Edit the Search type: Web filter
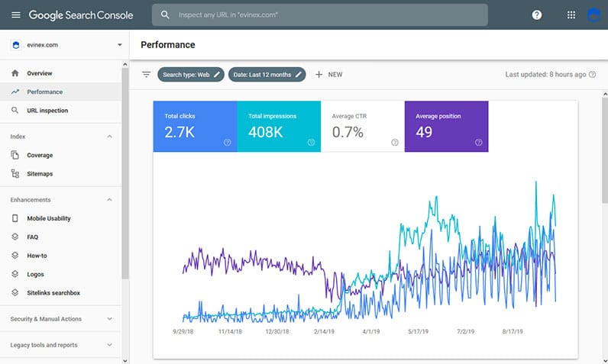This screenshot has height=364, width=608. 191,75
